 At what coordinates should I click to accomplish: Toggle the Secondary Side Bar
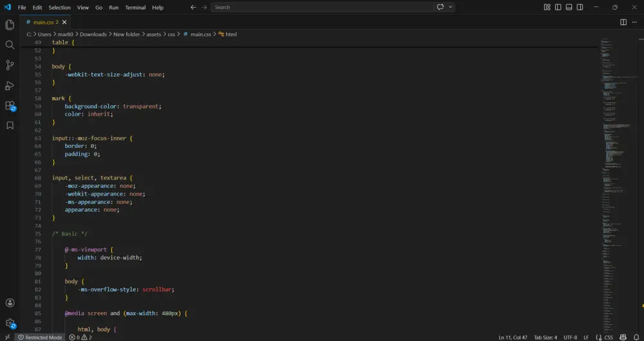coord(580,7)
